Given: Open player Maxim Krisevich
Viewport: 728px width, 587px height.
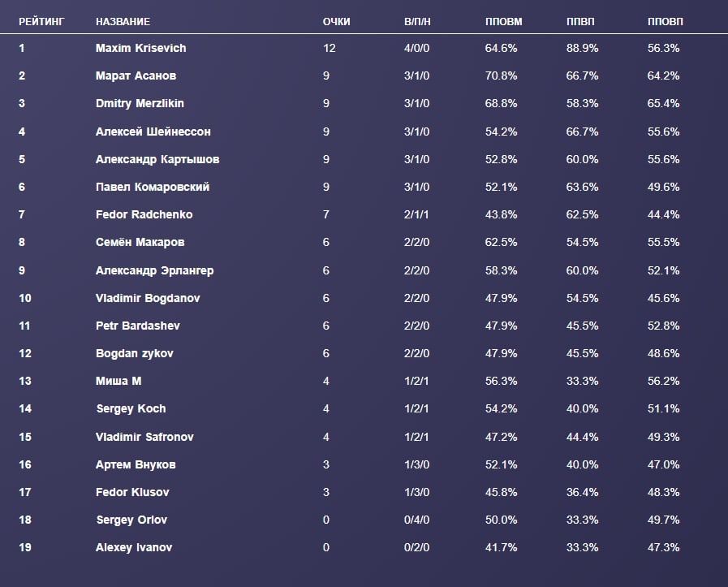Looking at the screenshot, I should pyautogui.click(x=140, y=48).
